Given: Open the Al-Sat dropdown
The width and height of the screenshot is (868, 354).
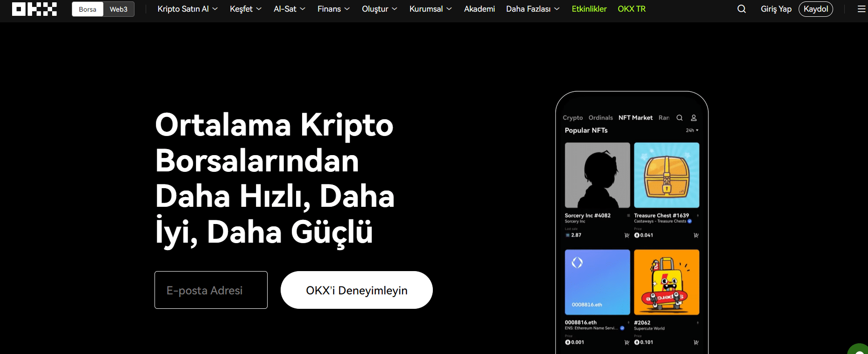Looking at the screenshot, I should (x=289, y=9).
